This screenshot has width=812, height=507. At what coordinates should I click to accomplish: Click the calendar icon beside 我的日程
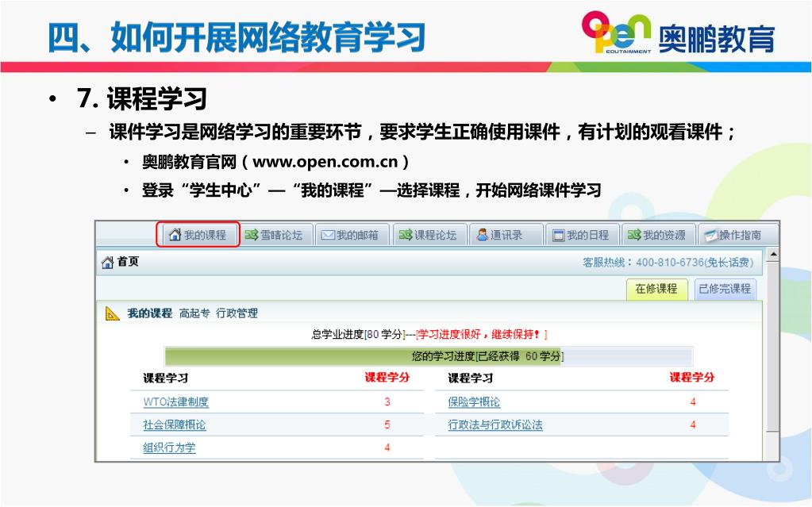[x=558, y=236]
